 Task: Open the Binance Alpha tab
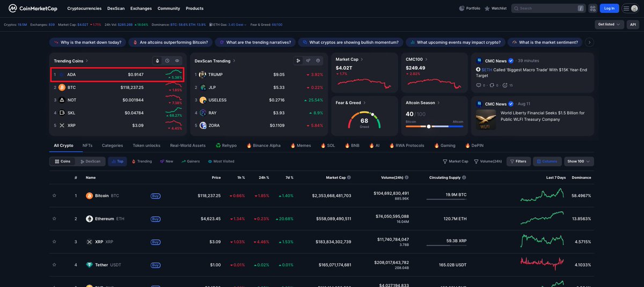click(264, 145)
